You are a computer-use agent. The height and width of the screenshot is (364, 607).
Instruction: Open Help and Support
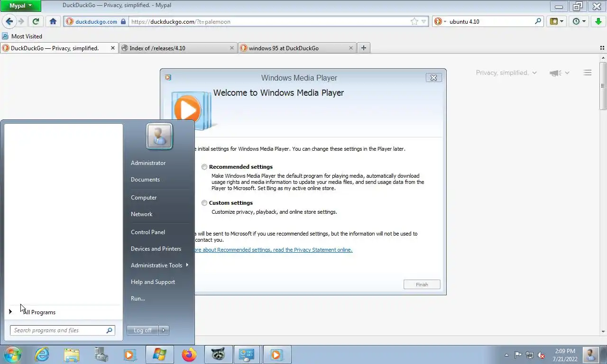(153, 282)
